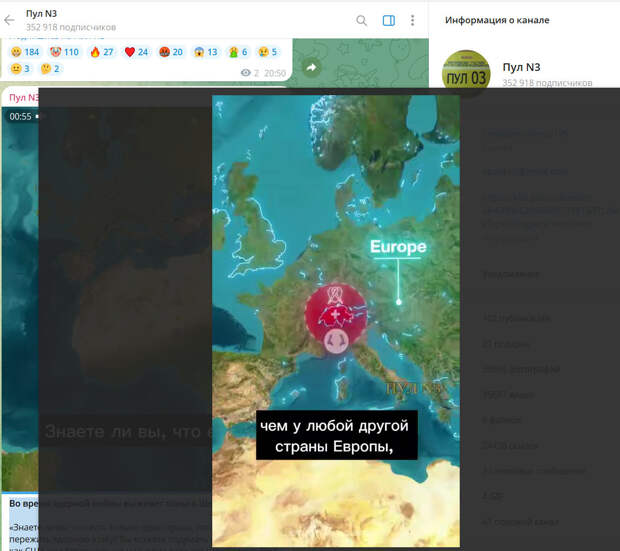Click the neutral face reaction with 3
The height and width of the screenshot is (551, 620).
(x=21, y=69)
